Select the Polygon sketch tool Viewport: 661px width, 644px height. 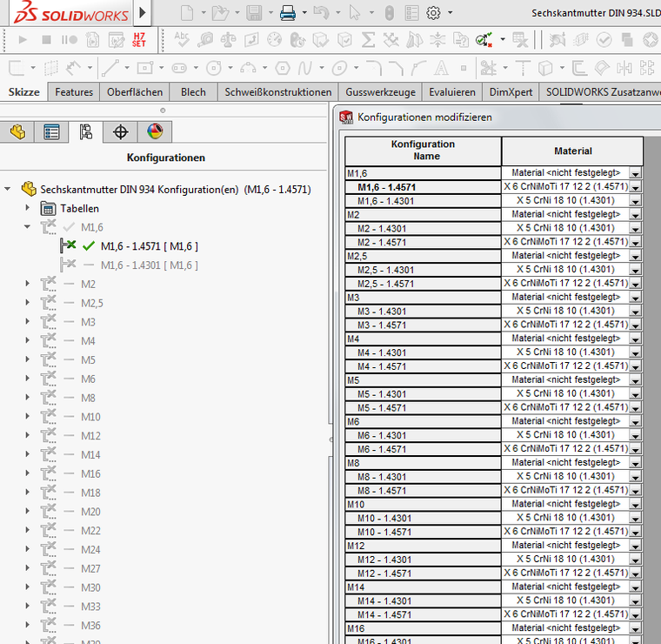[283, 68]
